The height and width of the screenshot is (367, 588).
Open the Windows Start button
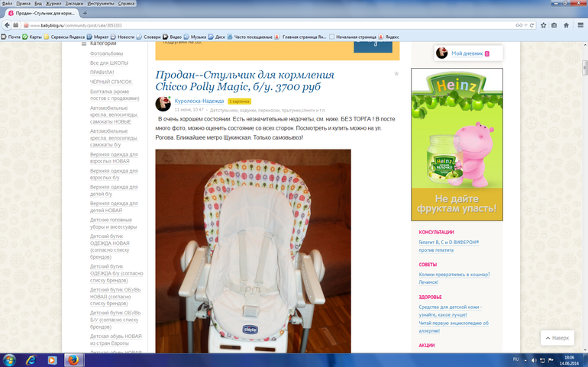(9, 360)
